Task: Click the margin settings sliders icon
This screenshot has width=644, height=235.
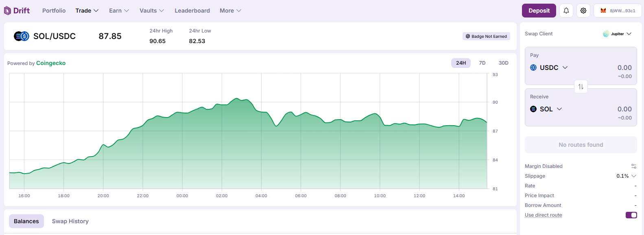Action: (x=633, y=166)
